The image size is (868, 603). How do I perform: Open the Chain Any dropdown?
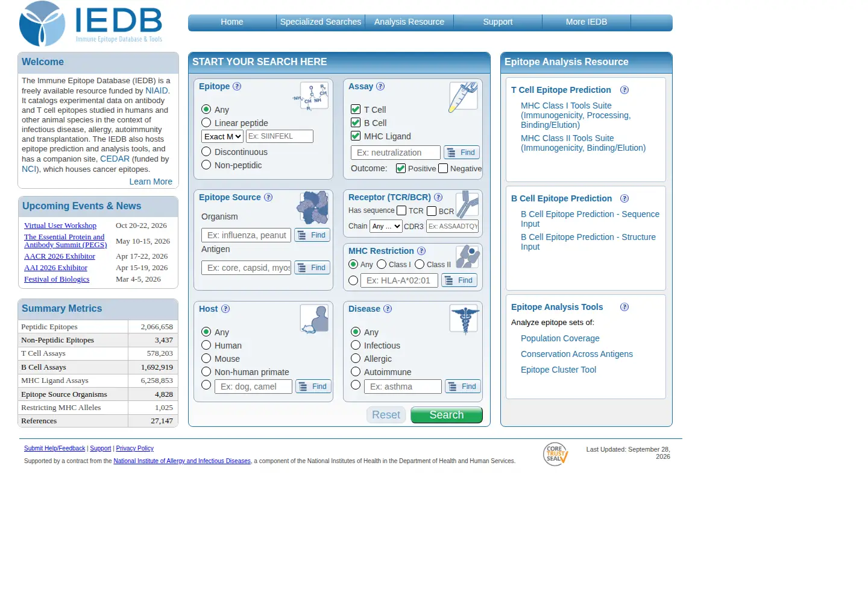tap(386, 226)
